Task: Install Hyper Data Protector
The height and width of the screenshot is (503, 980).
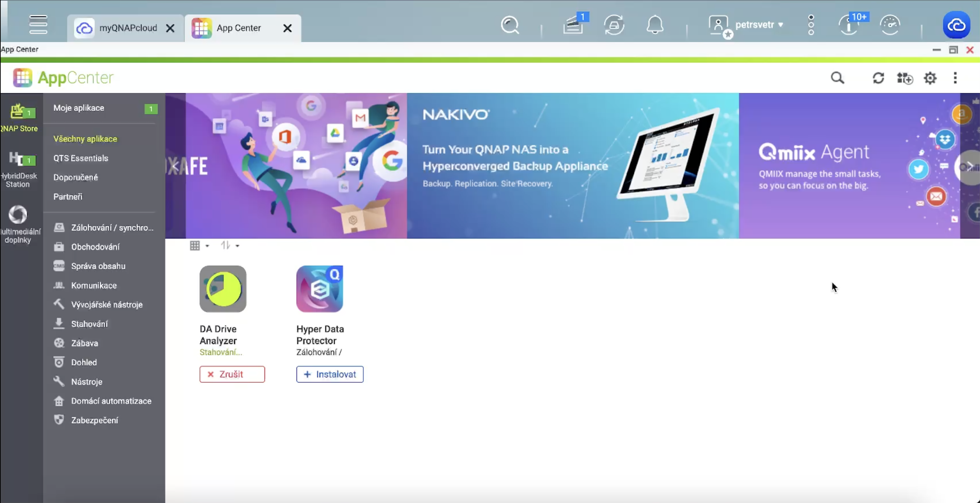Action: [330, 374]
